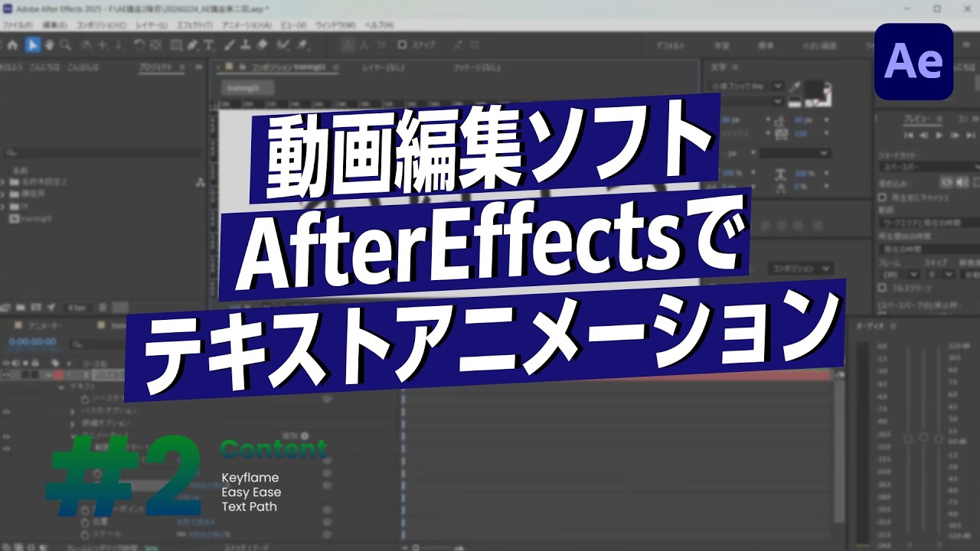980x551 pixels.
Task: Toggle the preview include-video eye icon
Action: (947, 181)
